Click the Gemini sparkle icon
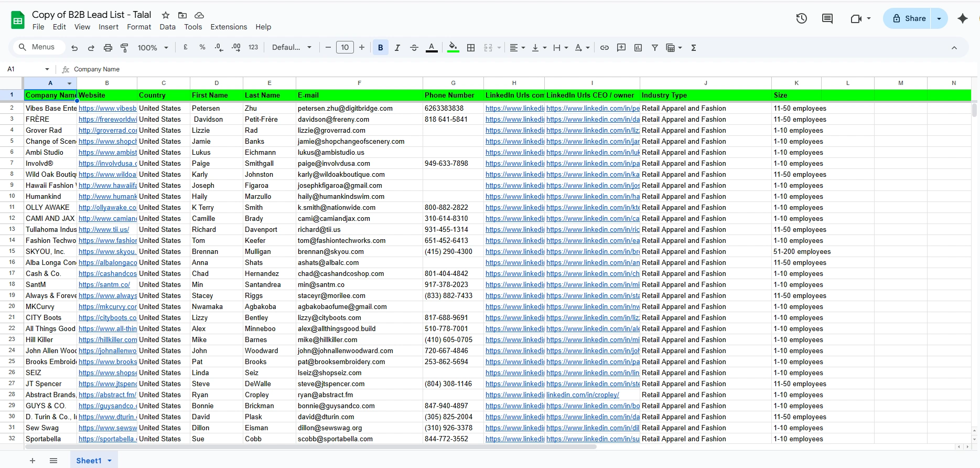980x468 pixels. pos(963,18)
